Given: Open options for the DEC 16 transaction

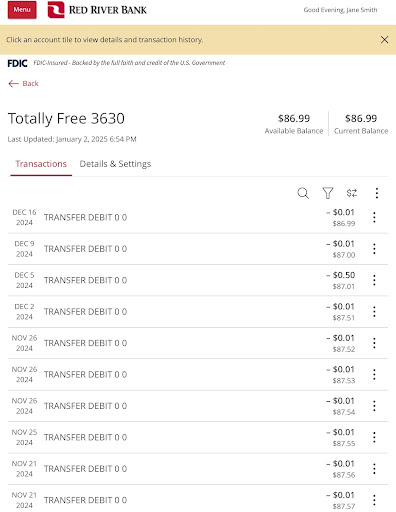Looking at the screenshot, I should pos(374,217).
